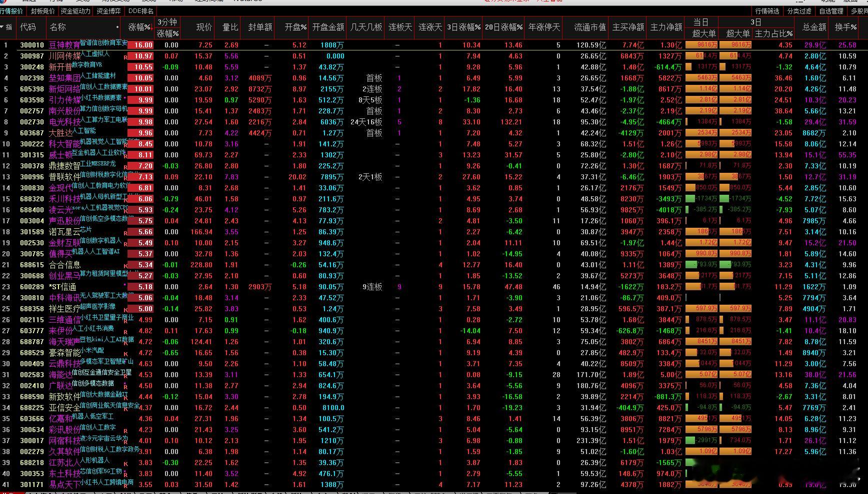Viewport: 868px width, 494px height.
Task: Select 广联达 stock name
Action: (x=60, y=386)
